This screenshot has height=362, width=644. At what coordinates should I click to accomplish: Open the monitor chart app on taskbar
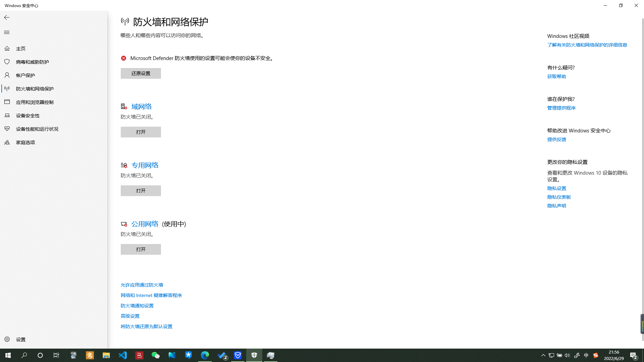271,355
